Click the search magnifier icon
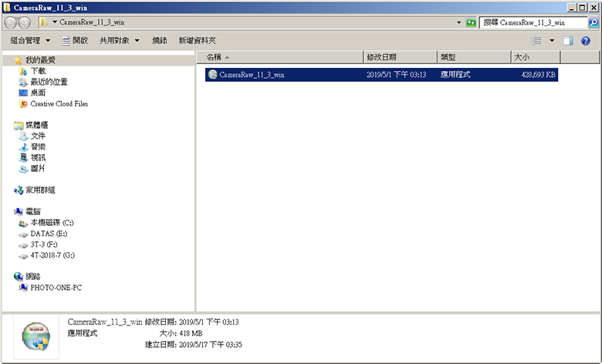Viewport: 602px width, 364px height. tap(594, 22)
